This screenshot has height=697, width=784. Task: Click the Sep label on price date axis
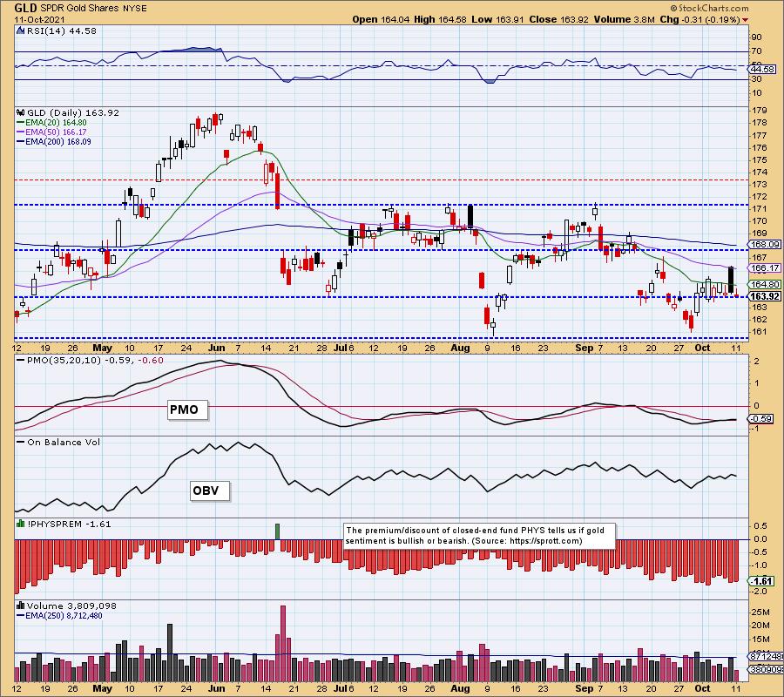(x=584, y=348)
